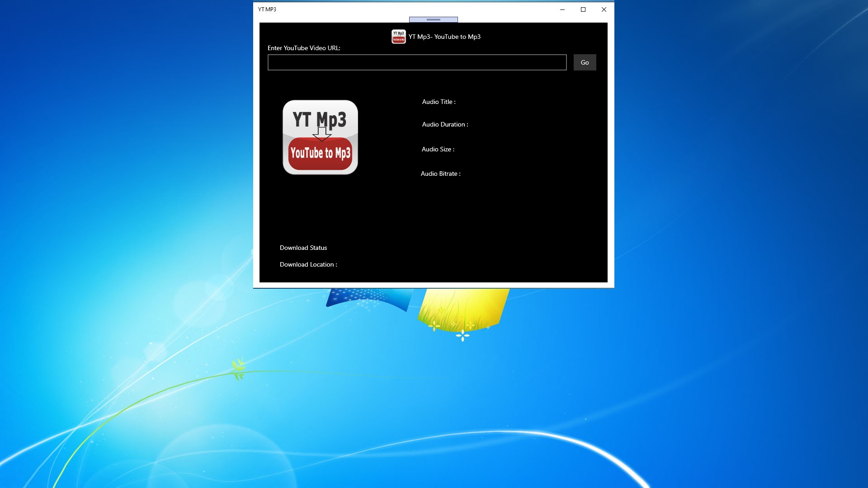
Task: Click the red 'YouTube to Mp3' logo banner
Action: [320, 154]
